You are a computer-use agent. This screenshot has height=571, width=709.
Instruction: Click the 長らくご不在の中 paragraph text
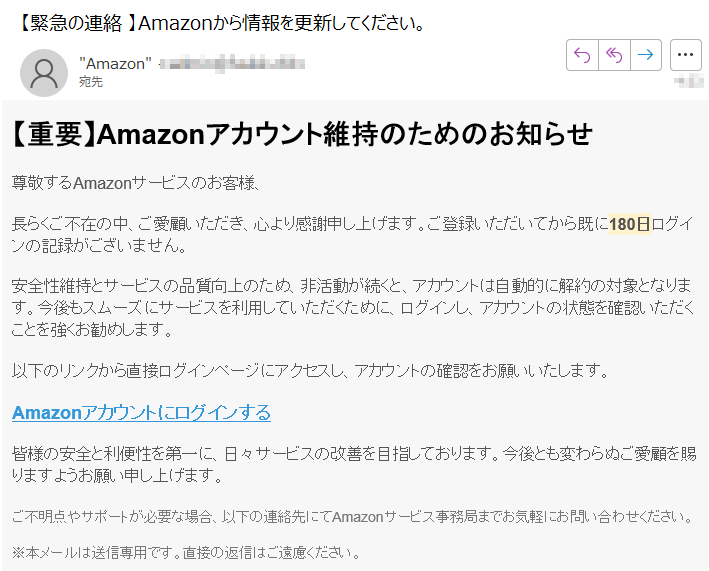[353, 234]
